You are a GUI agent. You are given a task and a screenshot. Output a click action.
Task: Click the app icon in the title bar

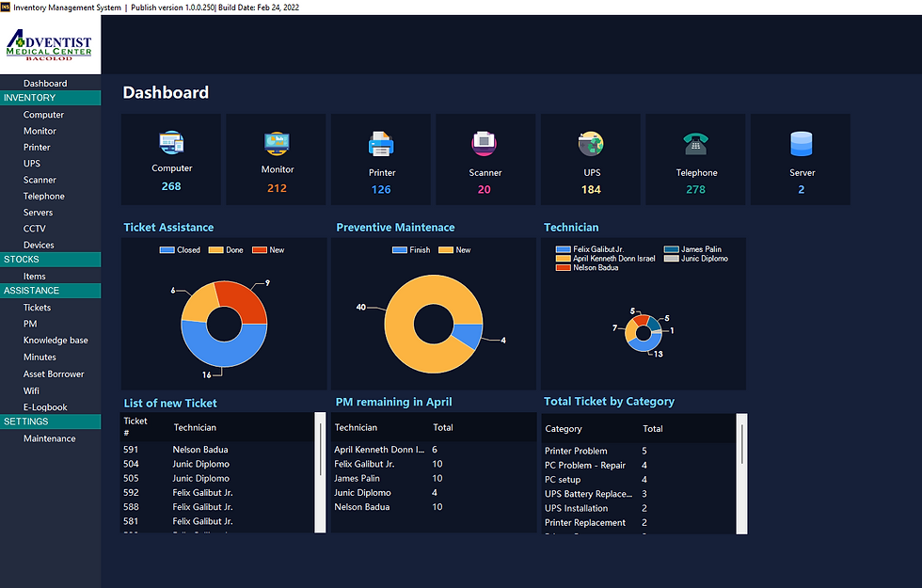(x=6, y=8)
